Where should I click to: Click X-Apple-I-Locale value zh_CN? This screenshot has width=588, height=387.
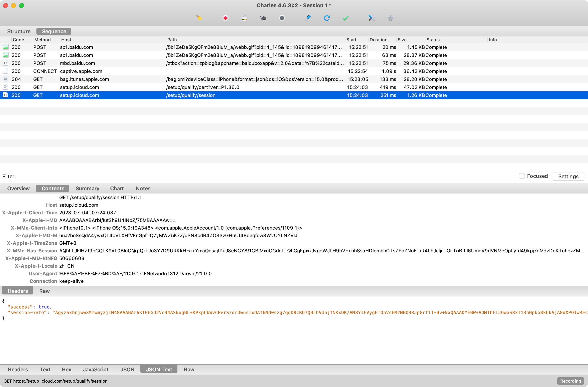coord(67,266)
